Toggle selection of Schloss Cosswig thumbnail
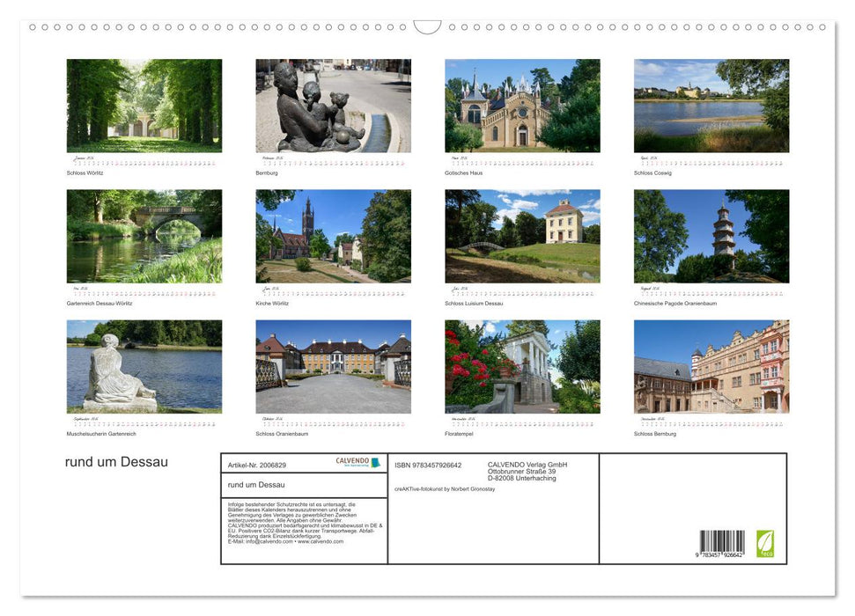The width and height of the screenshot is (855, 616). pos(711,105)
